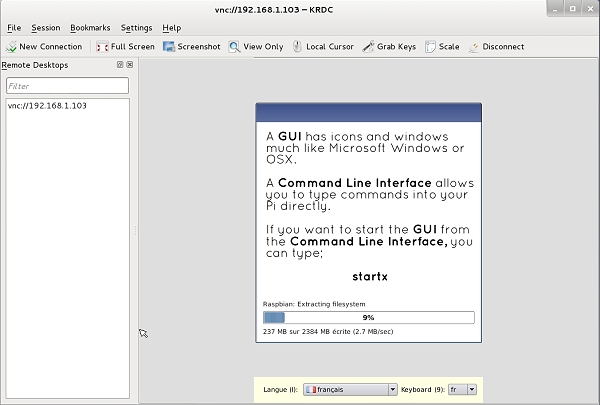Screen dimensions: 600x405
Task: Click the 9% extraction progress bar
Action: pos(369,317)
